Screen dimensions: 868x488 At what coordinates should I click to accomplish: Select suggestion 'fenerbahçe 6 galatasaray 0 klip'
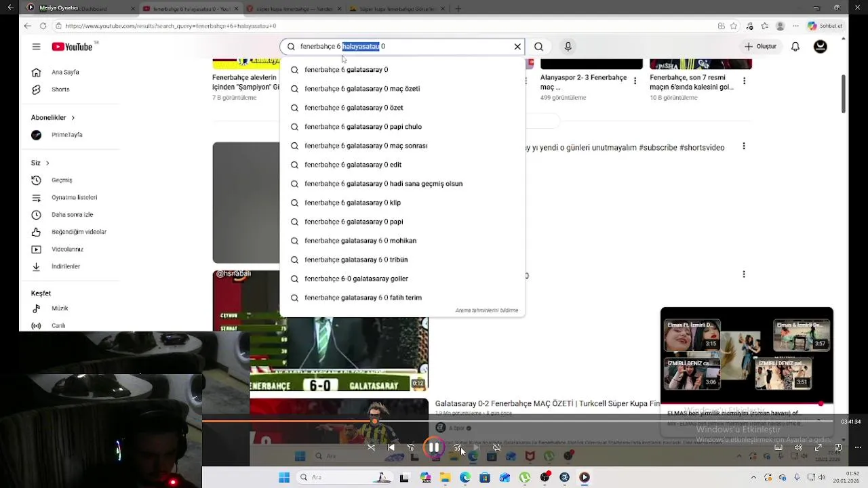click(x=402, y=203)
